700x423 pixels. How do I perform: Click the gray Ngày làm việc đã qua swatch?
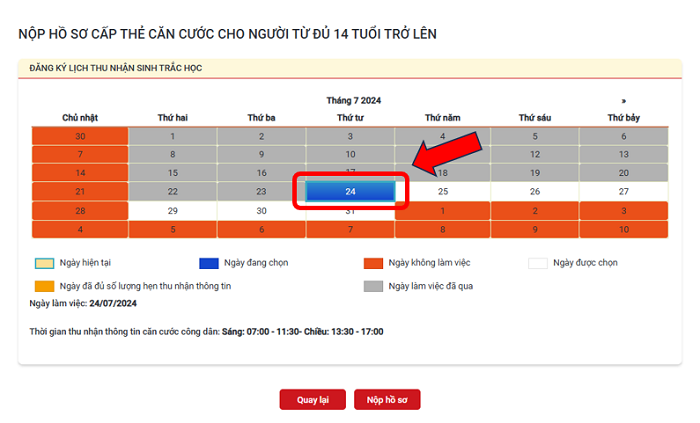[x=373, y=285]
